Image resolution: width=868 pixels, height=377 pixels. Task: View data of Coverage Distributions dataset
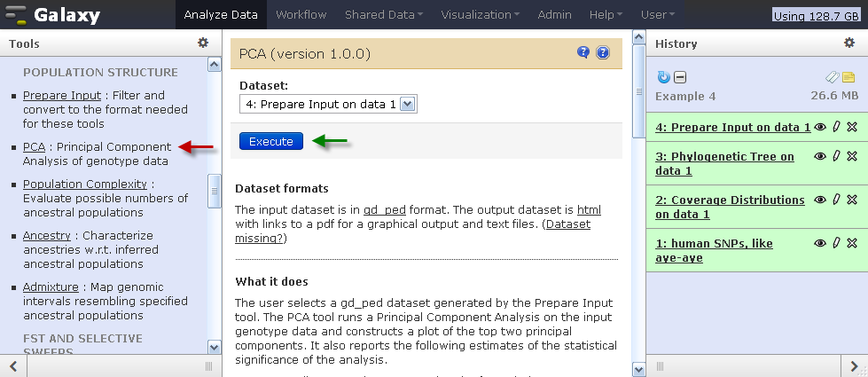pyautogui.click(x=820, y=200)
